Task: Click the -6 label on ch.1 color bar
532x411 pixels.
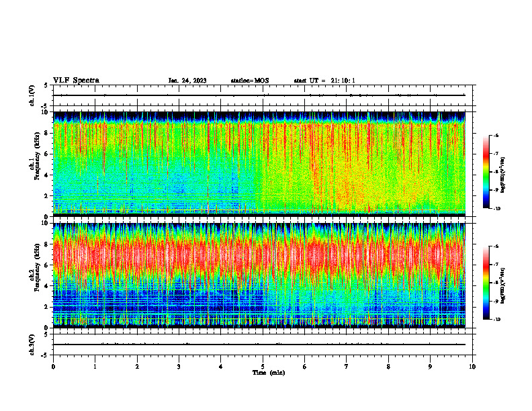Action: pyautogui.click(x=496, y=135)
